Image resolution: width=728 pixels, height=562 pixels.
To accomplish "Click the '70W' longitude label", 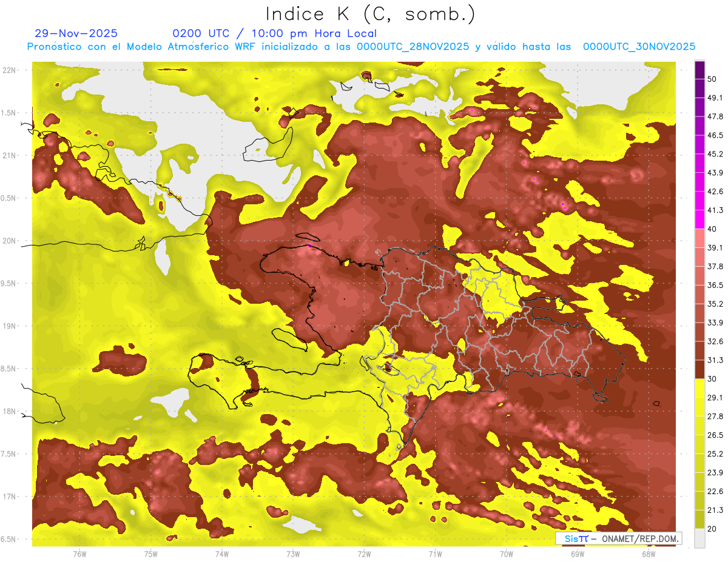I will point(507,554).
